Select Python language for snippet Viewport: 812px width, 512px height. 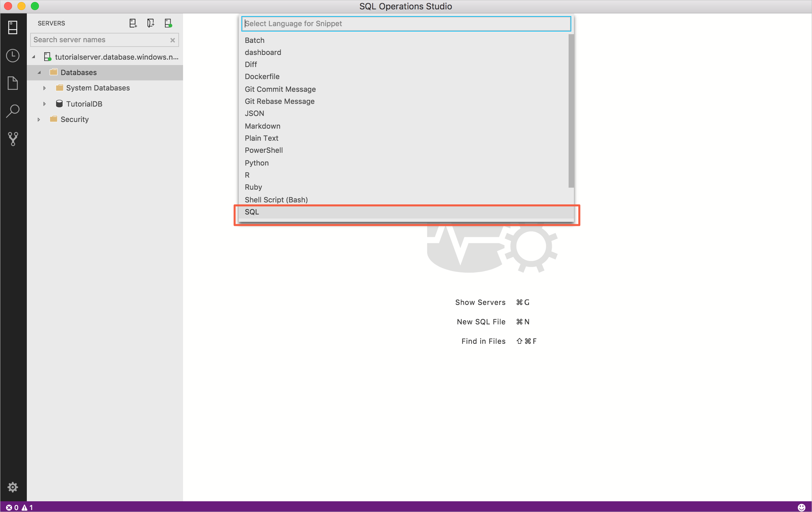click(x=257, y=162)
